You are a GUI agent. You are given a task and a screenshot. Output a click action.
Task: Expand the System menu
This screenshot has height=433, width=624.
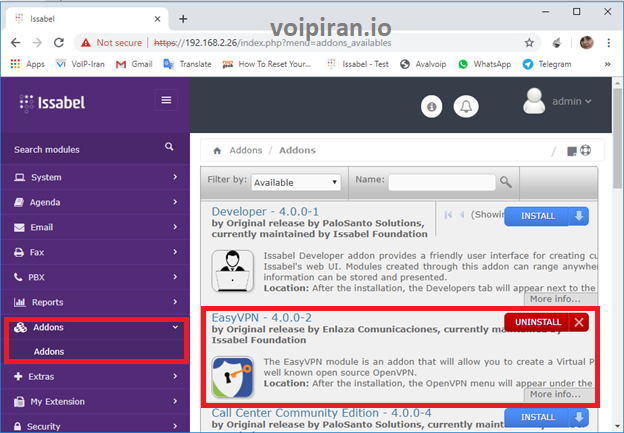95,177
